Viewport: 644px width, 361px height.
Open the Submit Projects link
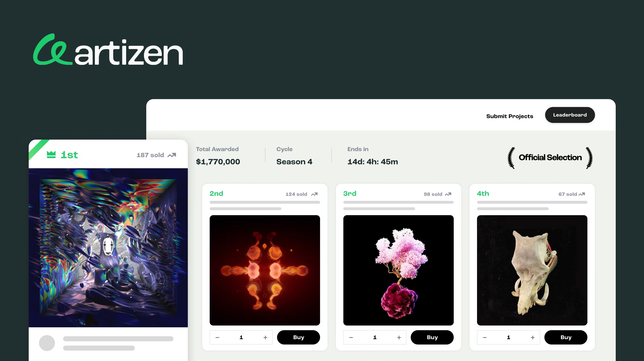pos(510,116)
